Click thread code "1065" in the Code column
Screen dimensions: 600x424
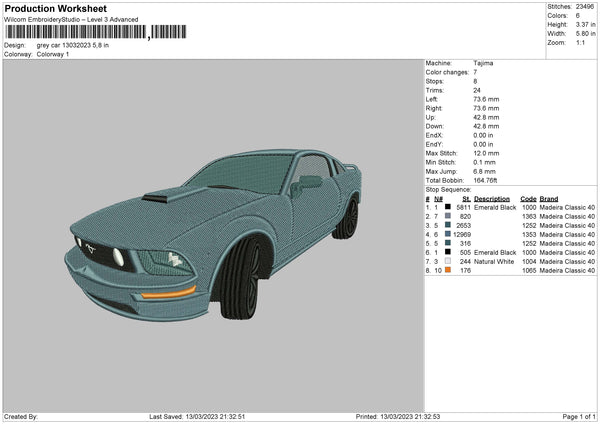[529, 271]
